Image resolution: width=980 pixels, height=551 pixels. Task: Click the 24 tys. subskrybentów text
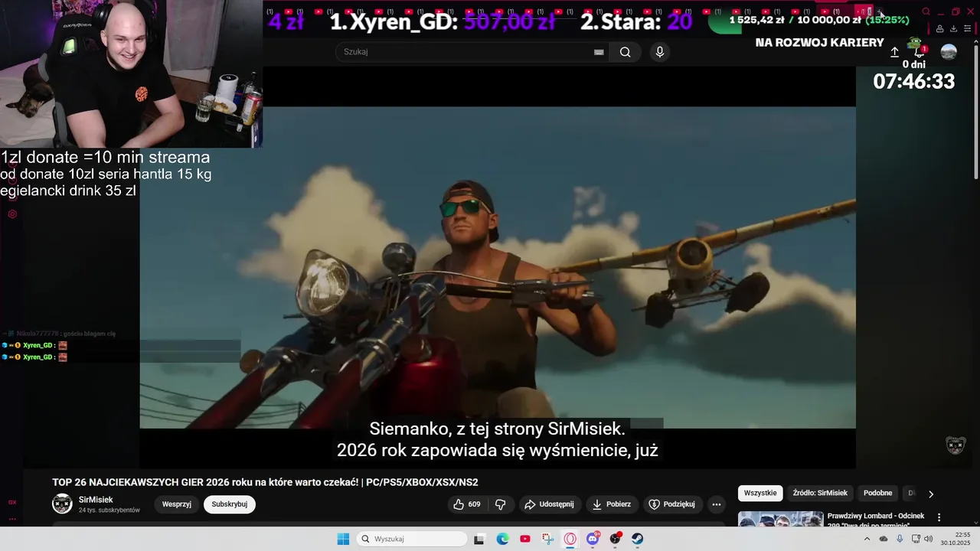109,510
